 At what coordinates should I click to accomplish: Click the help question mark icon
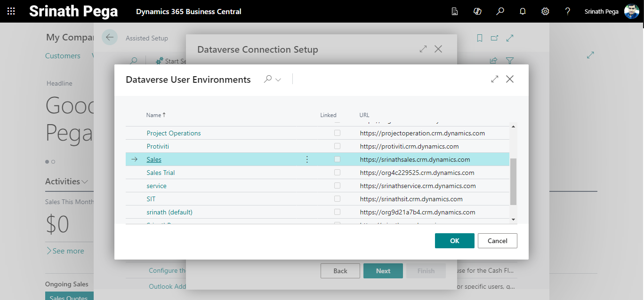568,11
